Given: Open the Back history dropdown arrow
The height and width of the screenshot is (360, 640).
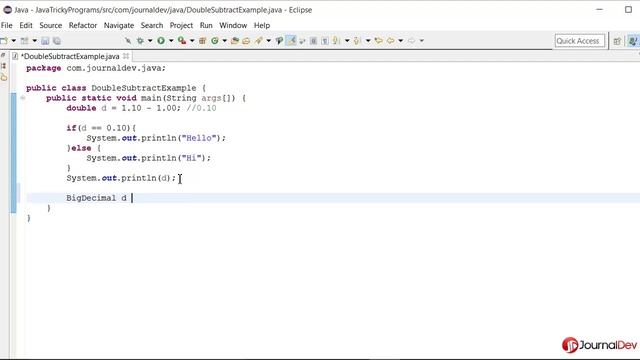Looking at the screenshot, I should pos(400,41).
